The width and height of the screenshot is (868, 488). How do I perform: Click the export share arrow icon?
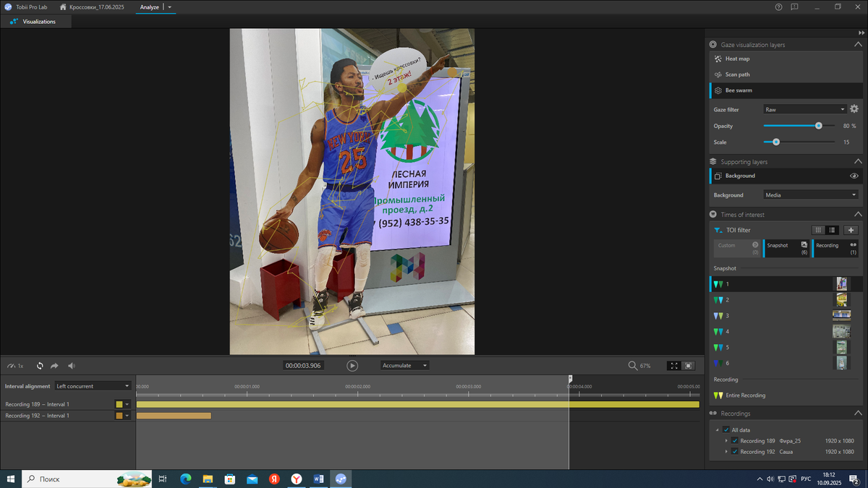[x=54, y=366]
